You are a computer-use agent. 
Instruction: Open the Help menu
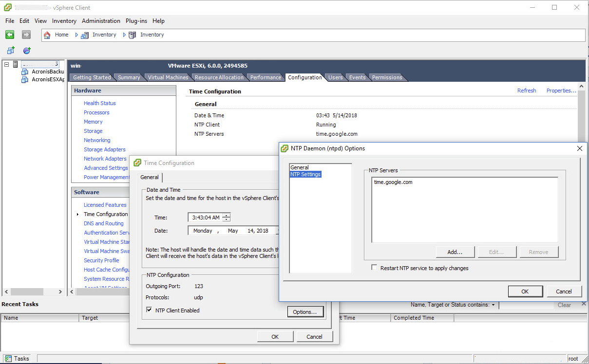(158, 21)
